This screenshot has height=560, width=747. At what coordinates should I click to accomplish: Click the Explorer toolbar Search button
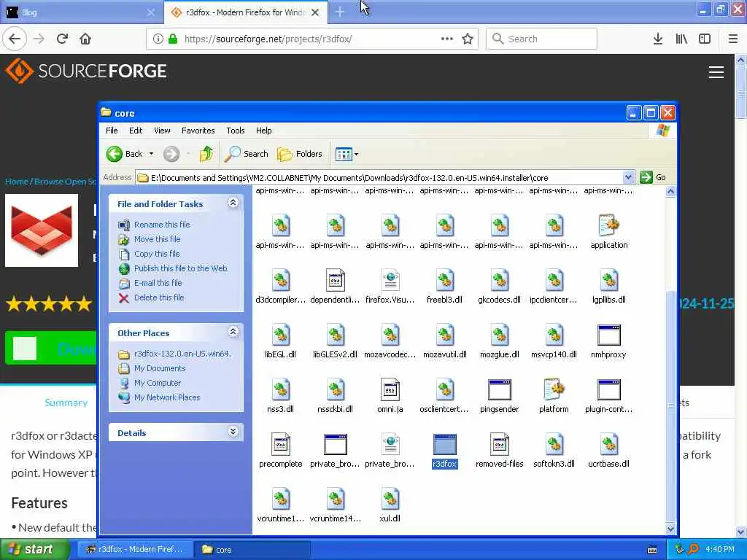(x=247, y=154)
